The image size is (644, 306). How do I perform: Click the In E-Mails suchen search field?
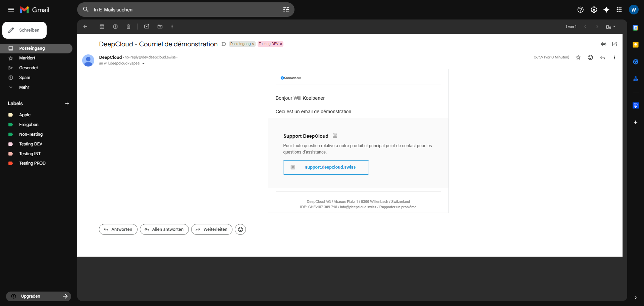(x=184, y=10)
